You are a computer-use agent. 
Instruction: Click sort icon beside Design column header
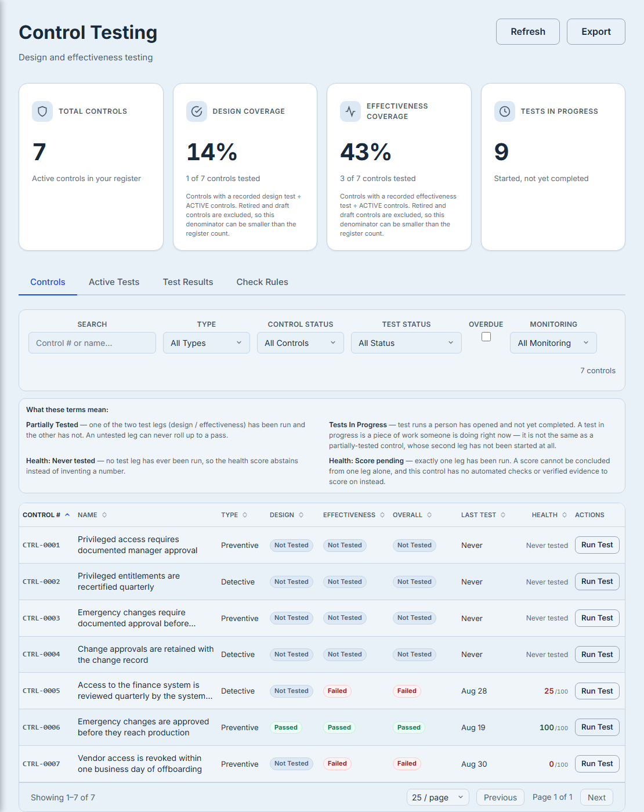point(301,515)
